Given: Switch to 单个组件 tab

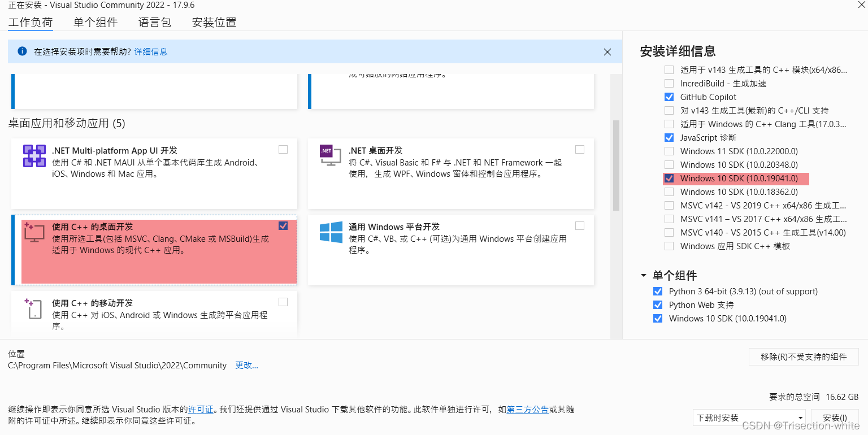Looking at the screenshot, I should 96,23.
